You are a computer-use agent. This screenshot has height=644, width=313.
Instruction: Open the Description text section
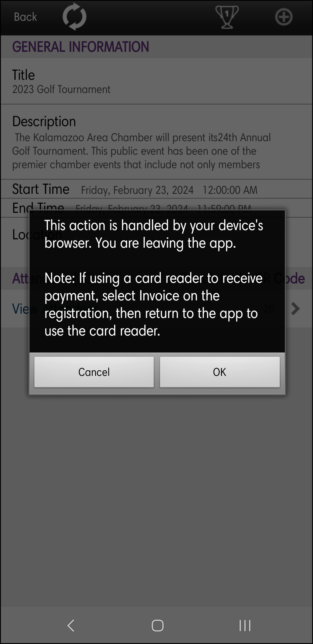(x=156, y=142)
